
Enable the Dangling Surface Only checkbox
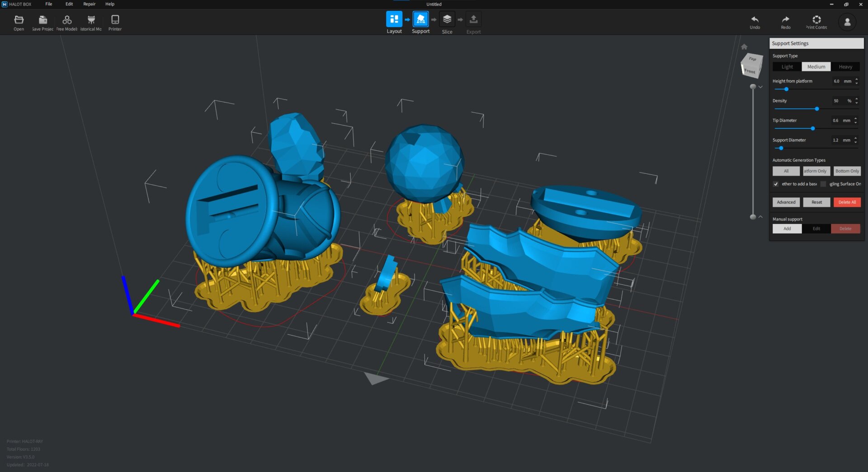point(823,184)
